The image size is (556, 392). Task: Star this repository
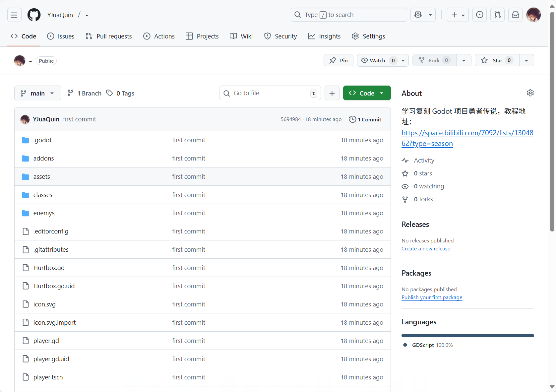click(497, 60)
